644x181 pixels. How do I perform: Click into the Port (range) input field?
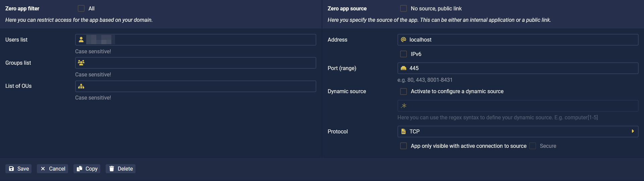point(518,68)
